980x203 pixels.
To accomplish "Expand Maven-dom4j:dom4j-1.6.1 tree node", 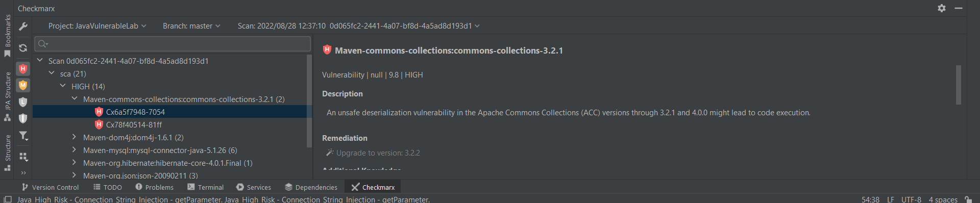I will point(75,137).
